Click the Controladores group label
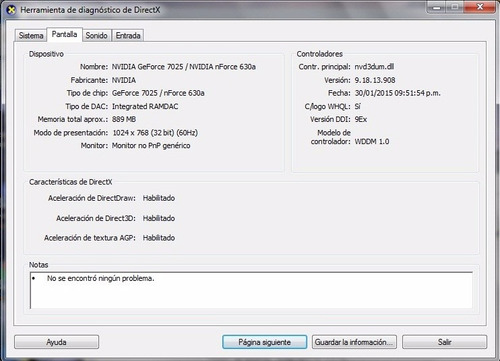This screenshot has width=500, height=361. [320, 54]
